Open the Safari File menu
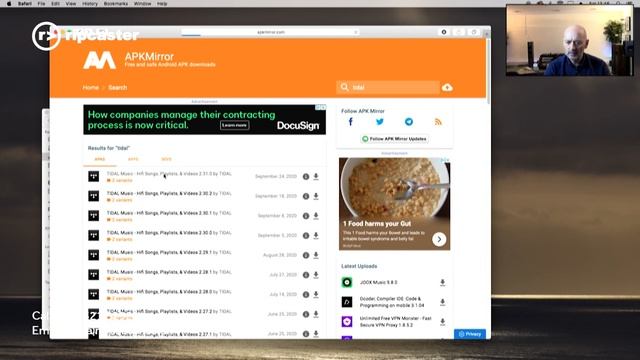The image size is (640, 360). click(x=41, y=4)
